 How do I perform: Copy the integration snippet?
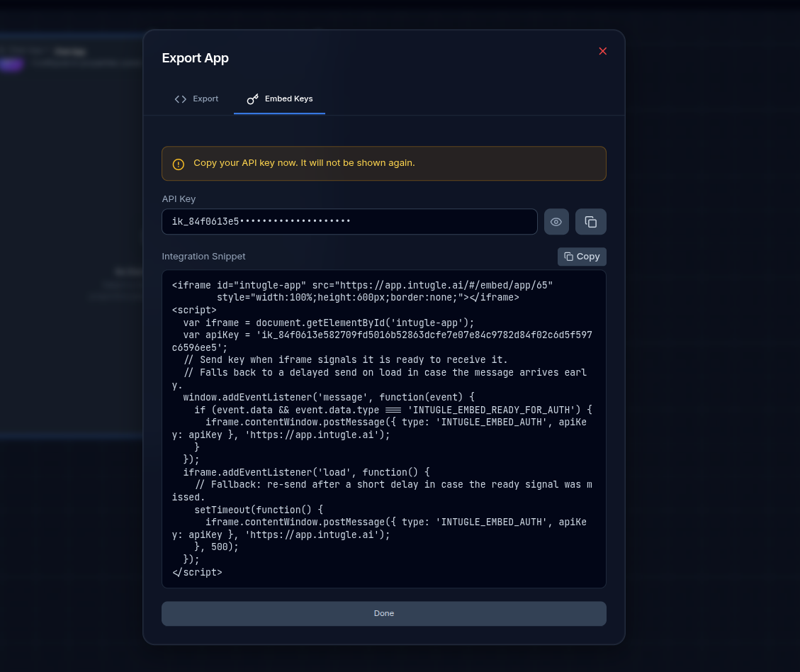point(582,257)
